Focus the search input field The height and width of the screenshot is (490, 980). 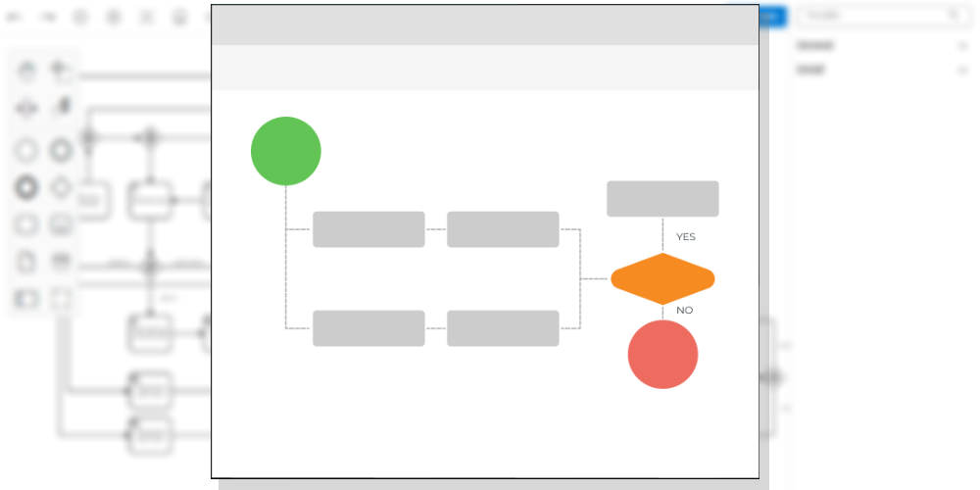872,16
